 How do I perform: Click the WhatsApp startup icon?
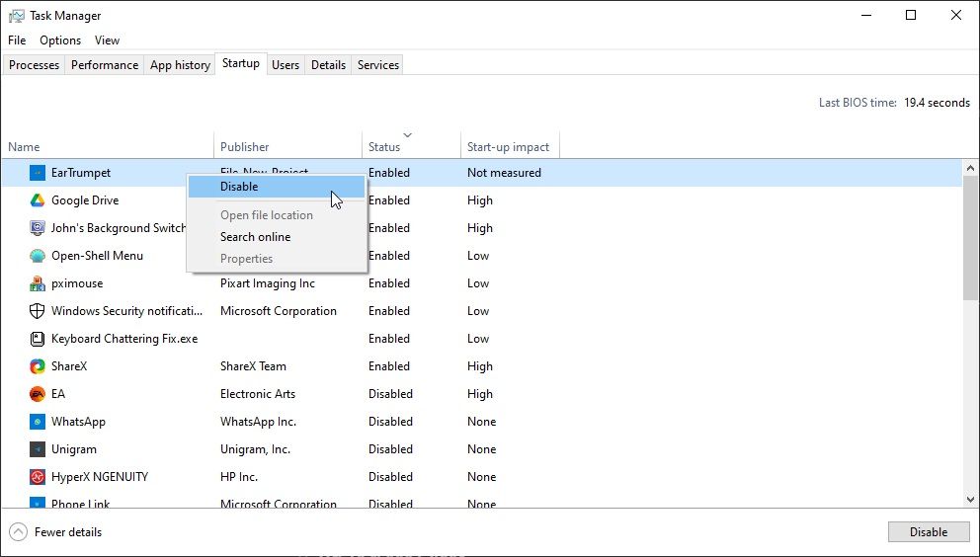click(38, 422)
